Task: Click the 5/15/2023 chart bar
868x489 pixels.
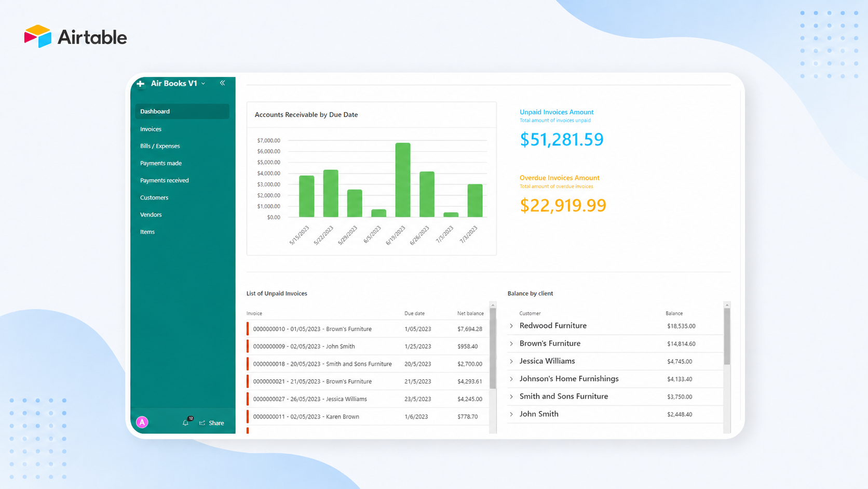Action: point(307,196)
